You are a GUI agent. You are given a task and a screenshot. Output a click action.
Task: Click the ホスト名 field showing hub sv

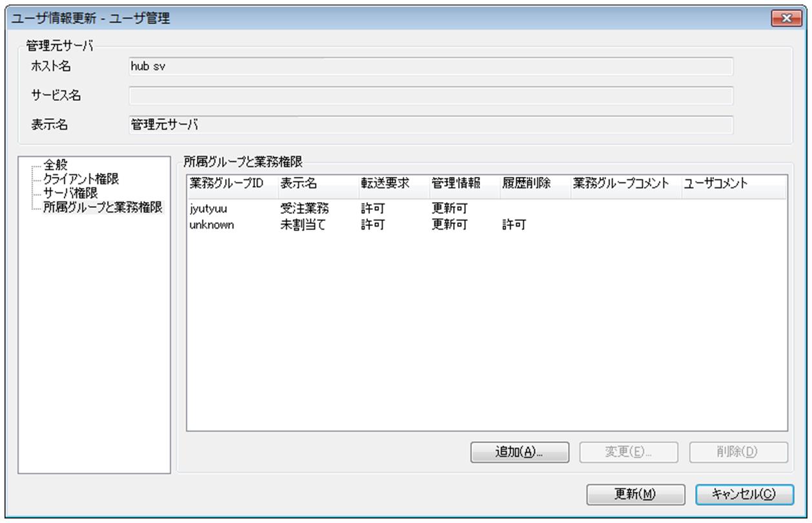click(431, 66)
